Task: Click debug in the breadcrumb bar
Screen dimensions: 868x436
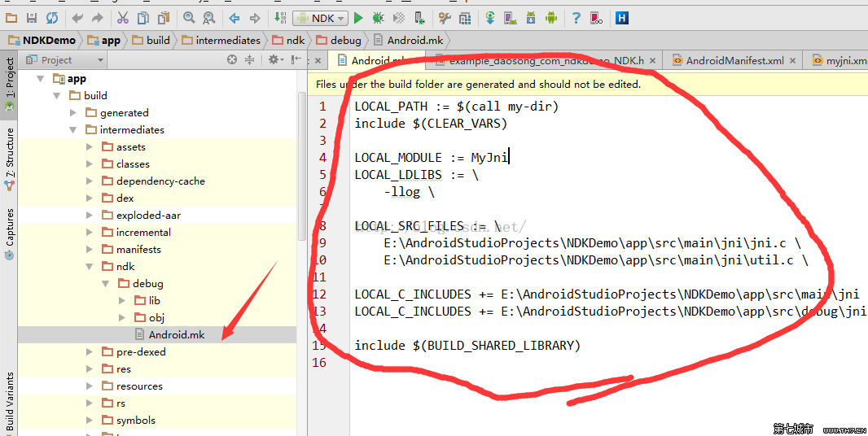Action: (339, 41)
